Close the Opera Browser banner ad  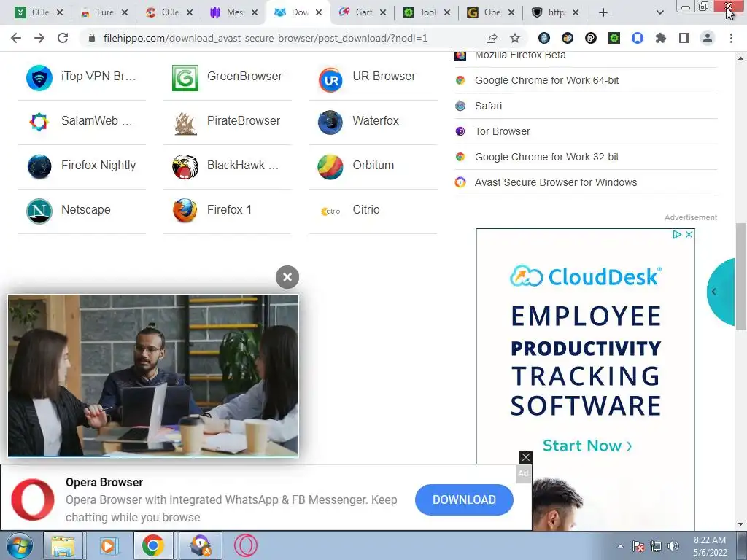click(525, 457)
